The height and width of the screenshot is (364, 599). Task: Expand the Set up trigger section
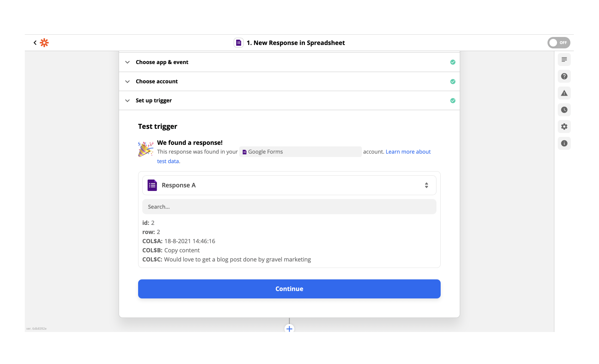pyautogui.click(x=153, y=101)
